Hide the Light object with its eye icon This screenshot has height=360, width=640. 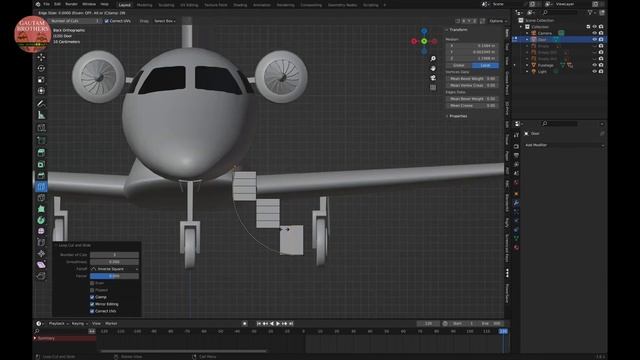coord(594,71)
